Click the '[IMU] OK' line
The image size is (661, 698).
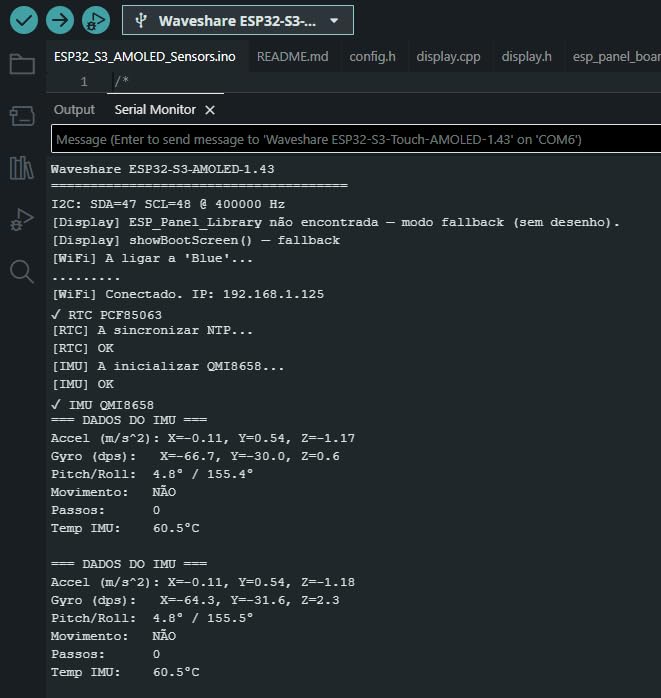[x=83, y=384]
